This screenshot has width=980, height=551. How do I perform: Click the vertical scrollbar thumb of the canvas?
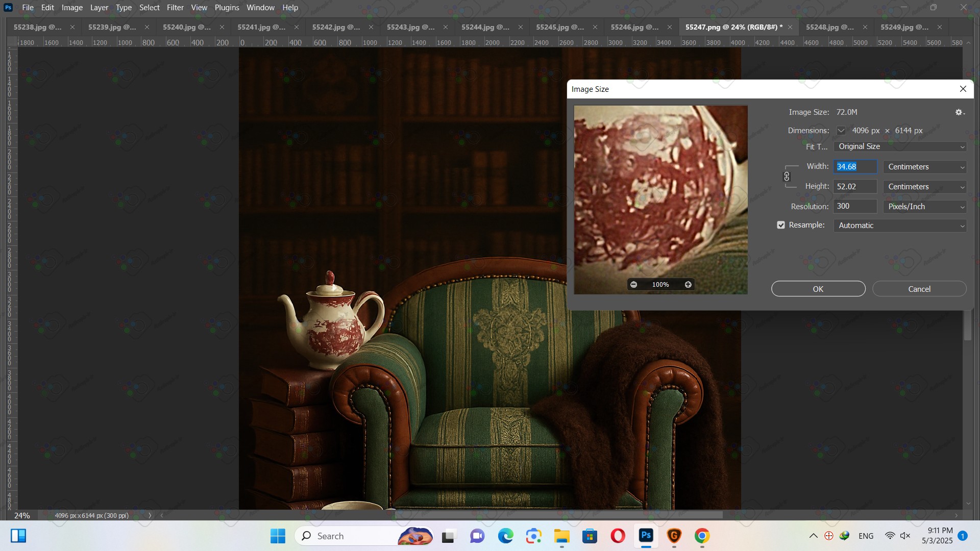pos(968,324)
